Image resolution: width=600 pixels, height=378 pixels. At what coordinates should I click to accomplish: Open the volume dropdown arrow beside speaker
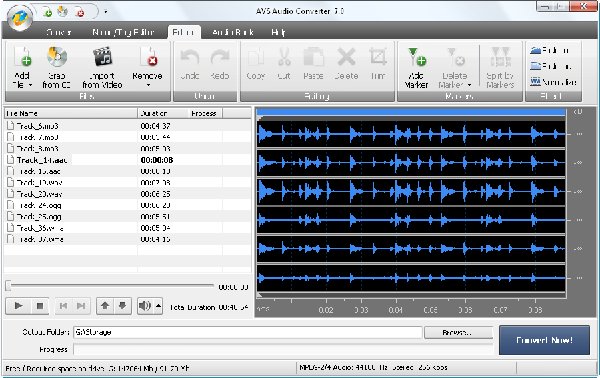(158, 306)
